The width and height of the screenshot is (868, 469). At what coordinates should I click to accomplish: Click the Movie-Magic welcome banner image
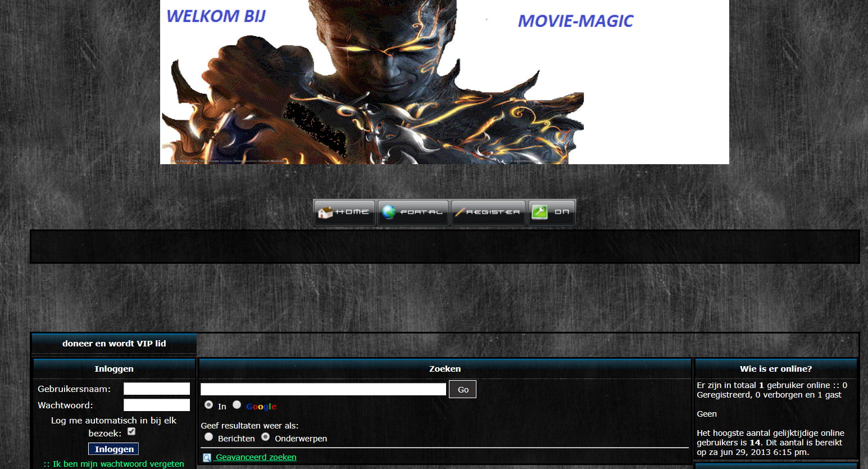[x=444, y=82]
